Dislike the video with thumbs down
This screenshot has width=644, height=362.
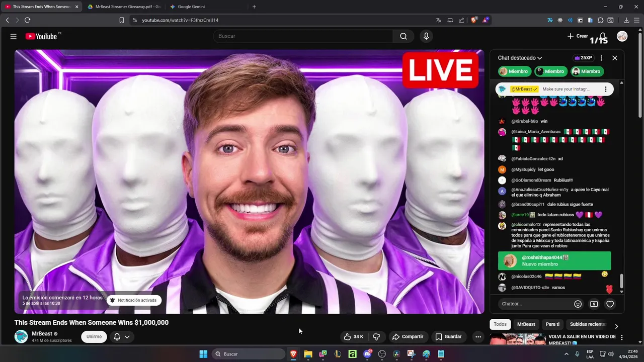(x=376, y=337)
